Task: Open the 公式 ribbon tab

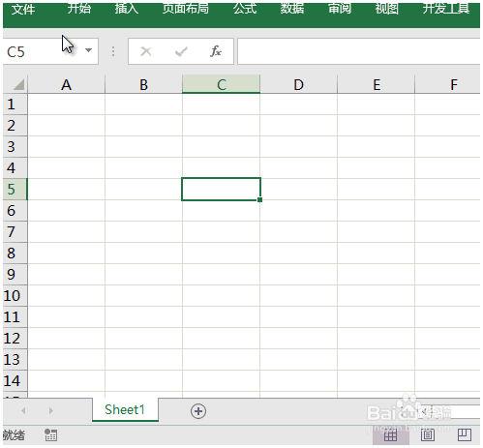Action: [x=245, y=9]
